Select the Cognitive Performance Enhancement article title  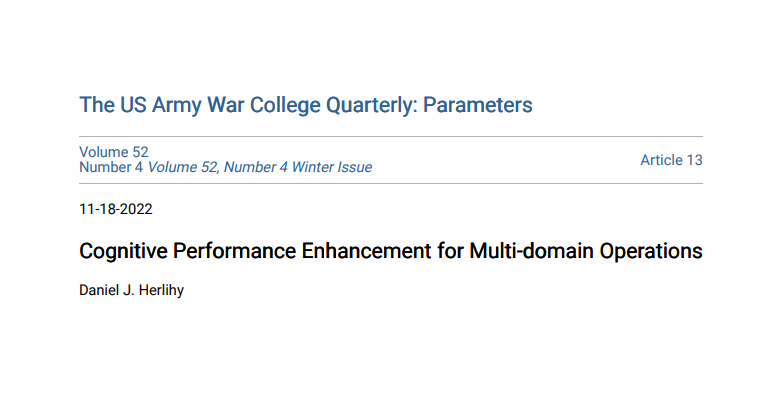(390, 251)
